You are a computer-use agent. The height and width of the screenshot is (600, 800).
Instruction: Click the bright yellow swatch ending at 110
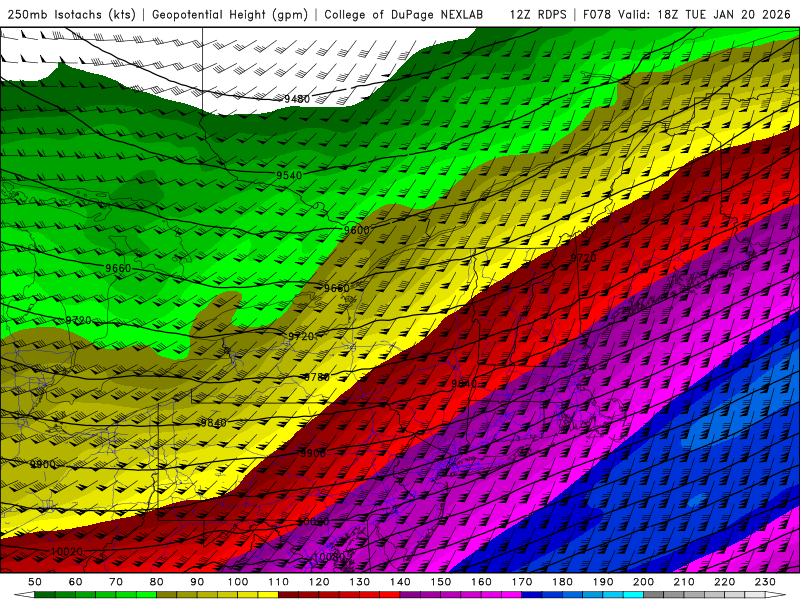click(268, 595)
